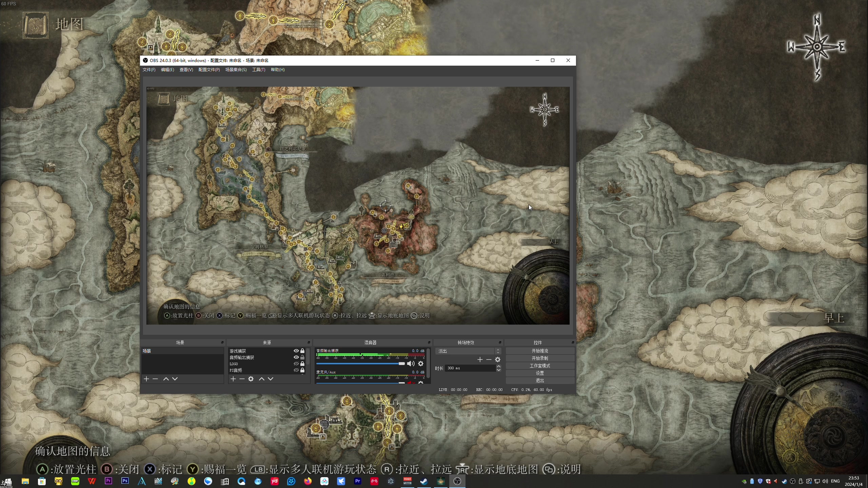Open the 场景集合(S) menu
Viewport: 868px width, 488px height.
pos(236,70)
